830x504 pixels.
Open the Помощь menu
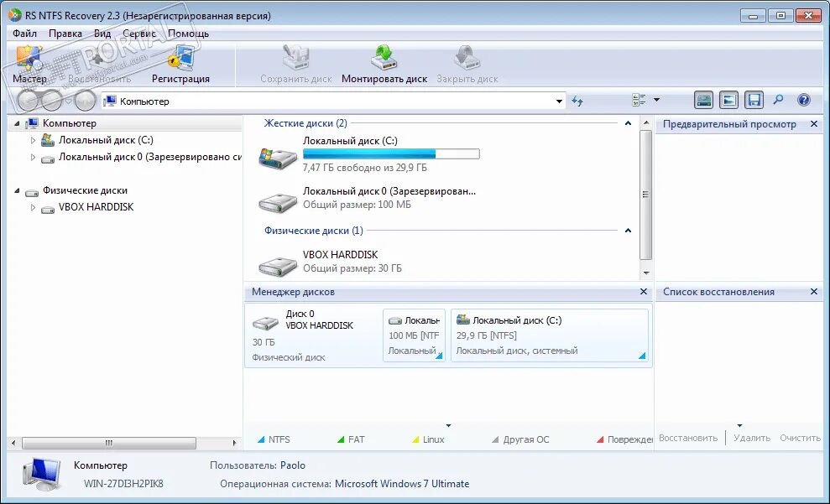tap(189, 34)
